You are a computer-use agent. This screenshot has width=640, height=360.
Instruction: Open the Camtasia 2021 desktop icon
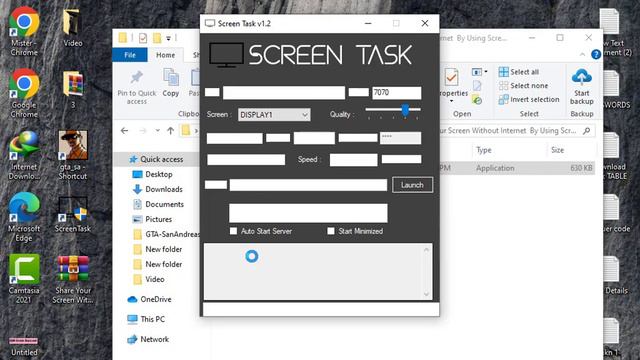pyautogui.click(x=24, y=279)
